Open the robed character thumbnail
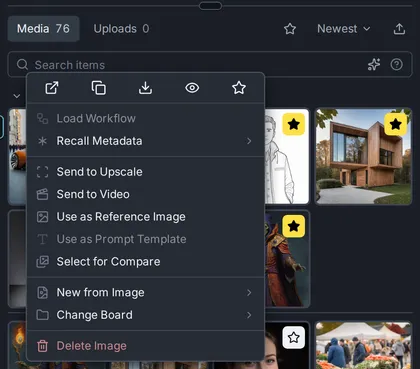420x369 pixels. tap(287, 259)
